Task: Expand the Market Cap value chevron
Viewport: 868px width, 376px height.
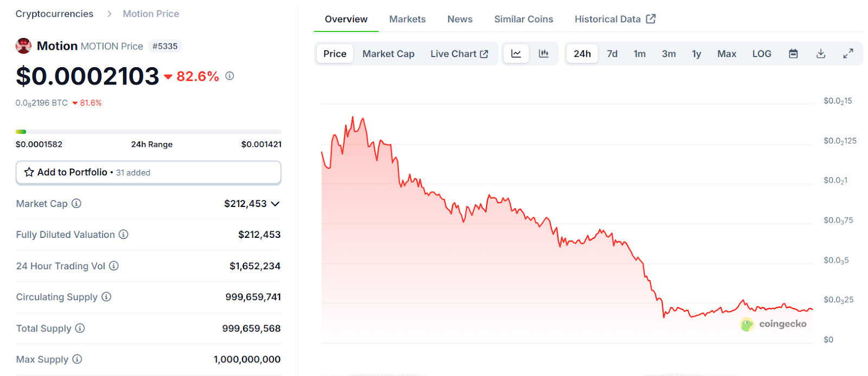Action: (275, 204)
